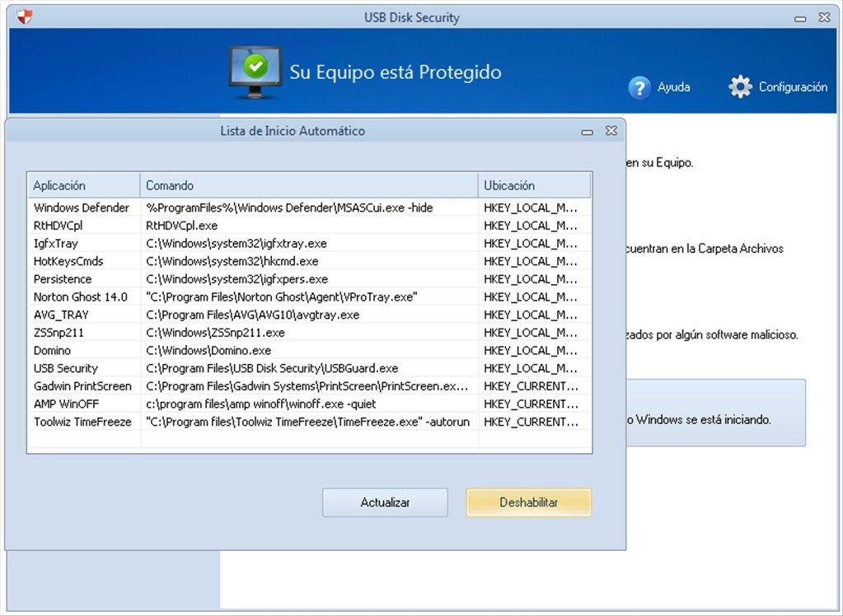The image size is (843, 616).
Task: Minimize the Lista de Inicio Automático dialog
Action: click(587, 132)
